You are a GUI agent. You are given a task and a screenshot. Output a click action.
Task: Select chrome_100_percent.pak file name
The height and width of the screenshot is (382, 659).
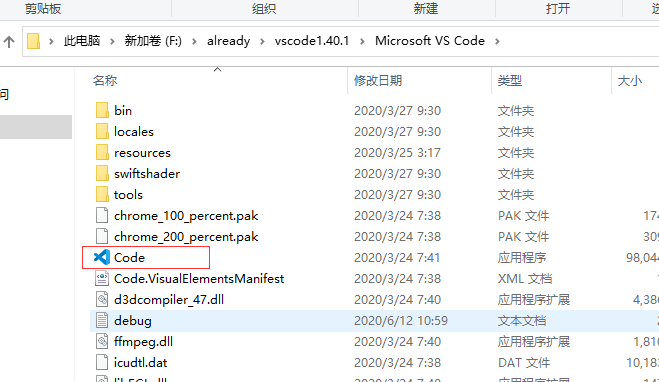tap(186, 216)
